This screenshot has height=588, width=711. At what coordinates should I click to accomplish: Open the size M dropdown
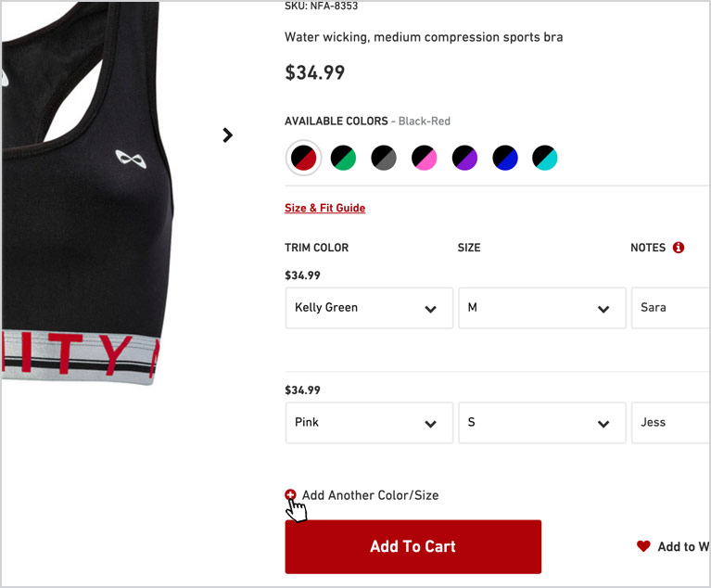(x=542, y=308)
